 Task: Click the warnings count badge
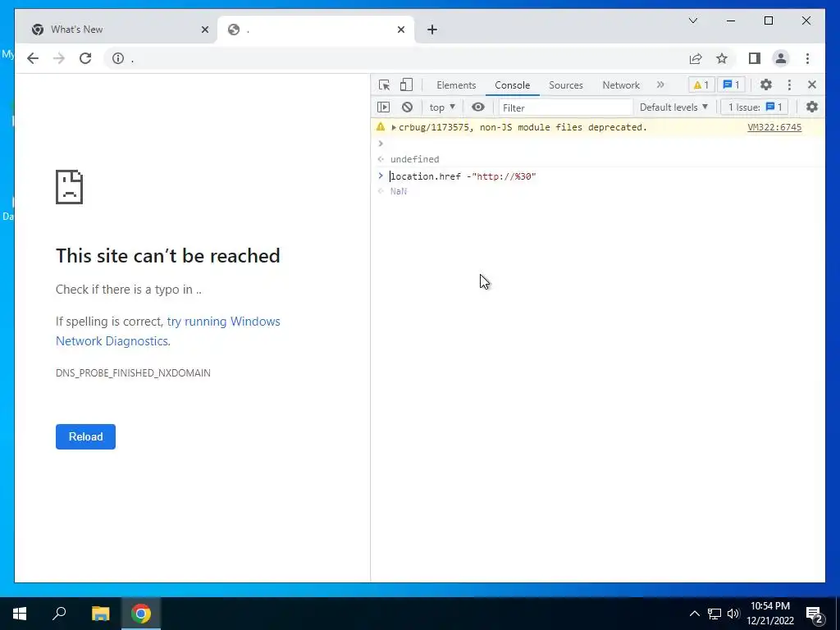point(701,84)
